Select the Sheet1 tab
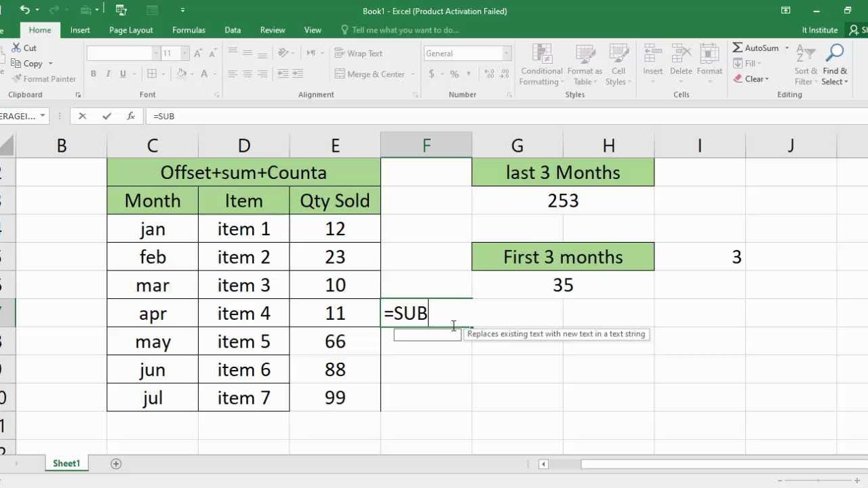868x488 pixels. coord(66,464)
